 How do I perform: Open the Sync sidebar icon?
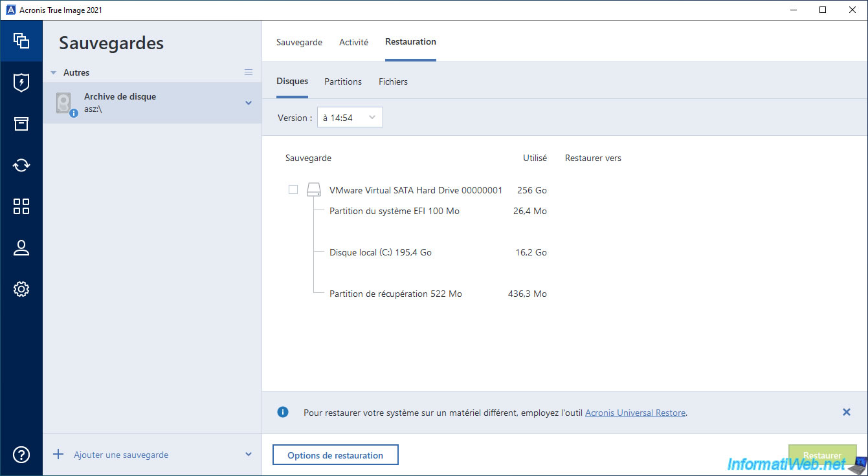click(x=21, y=165)
